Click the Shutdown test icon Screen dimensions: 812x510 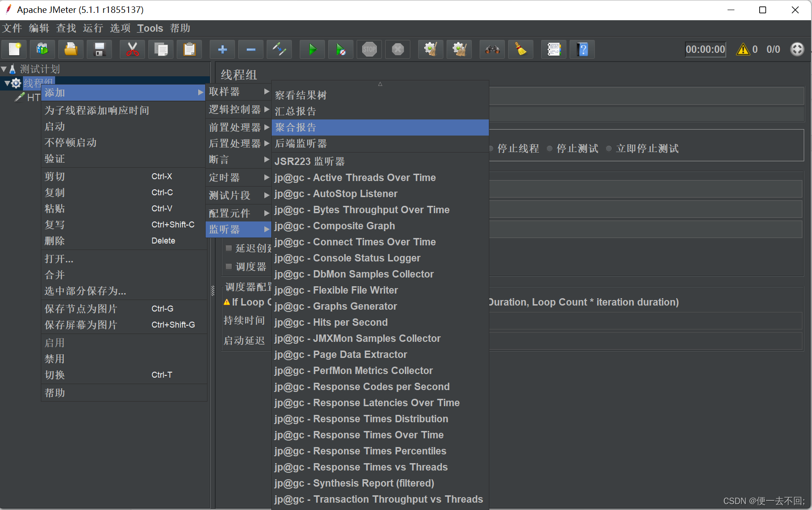click(x=398, y=49)
